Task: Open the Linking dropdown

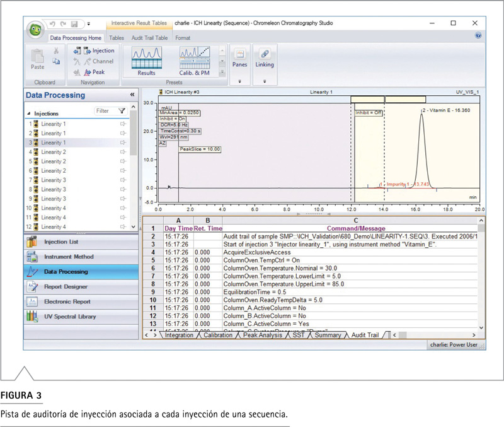Action: click(265, 65)
